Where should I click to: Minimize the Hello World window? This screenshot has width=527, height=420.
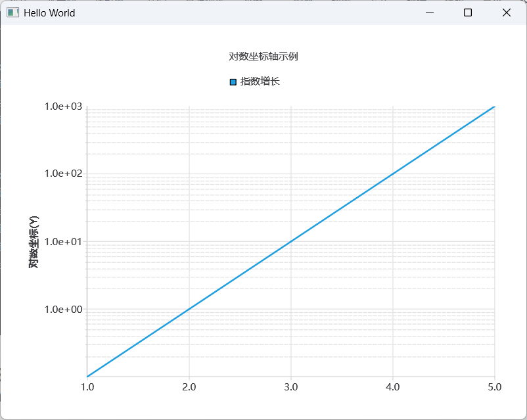click(430, 12)
